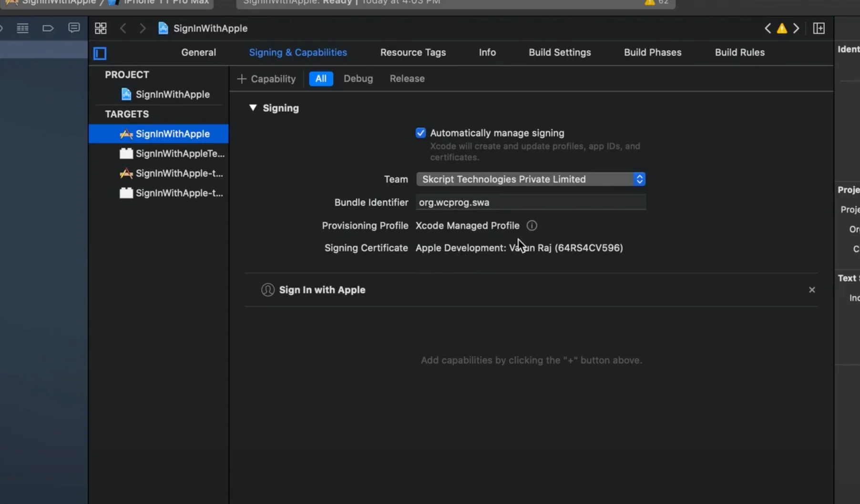The image size is (860, 504).
Task: Open the debug navigator list icon
Action: [22, 28]
